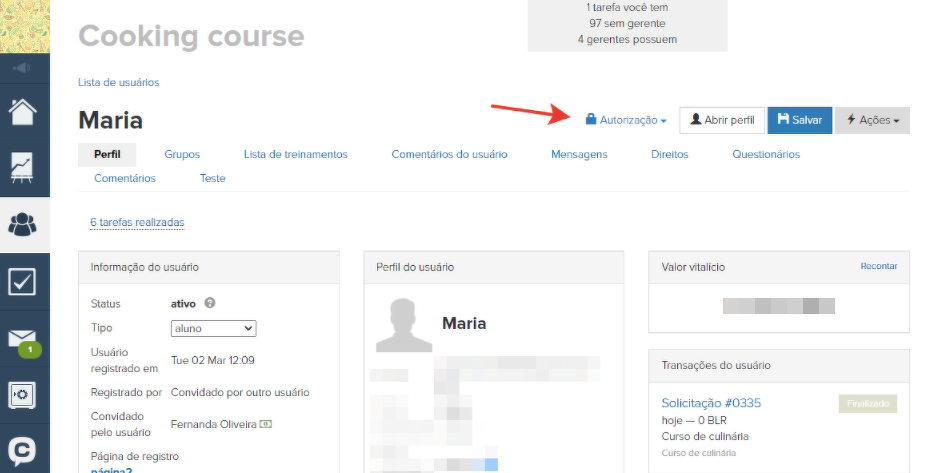Click the Abrir perfil button
The width and height of the screenshot is (937, 473).
(x=722, y=120)
